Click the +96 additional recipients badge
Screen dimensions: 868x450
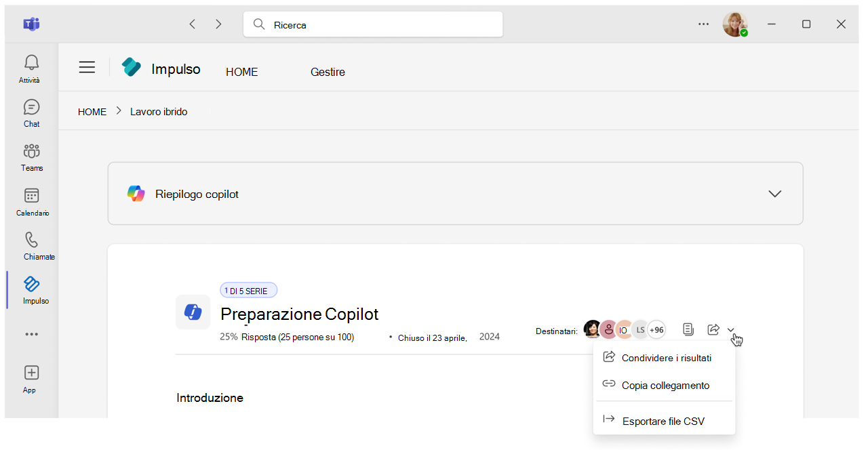click(x=656, y=330)
